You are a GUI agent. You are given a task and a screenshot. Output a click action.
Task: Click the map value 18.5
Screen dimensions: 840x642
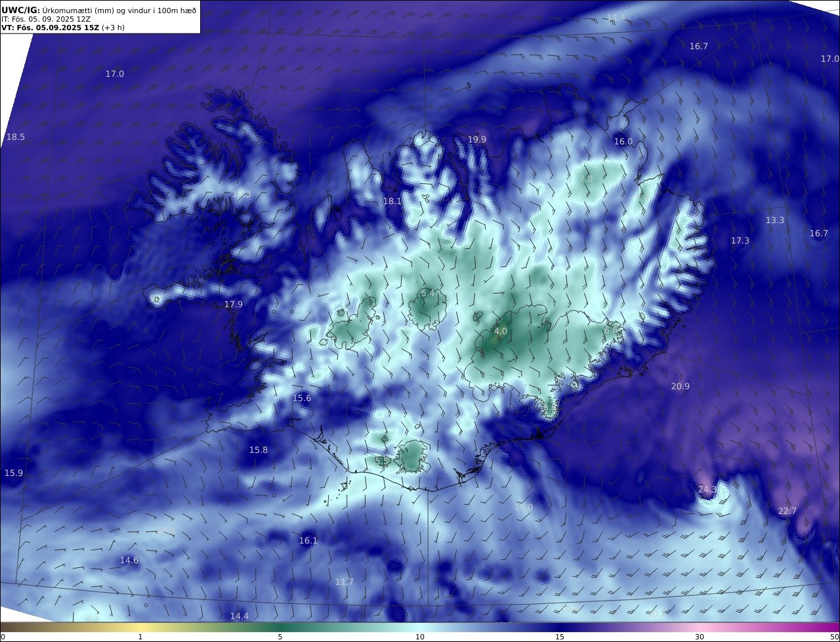pyautogui.click(x=15, y=137)
